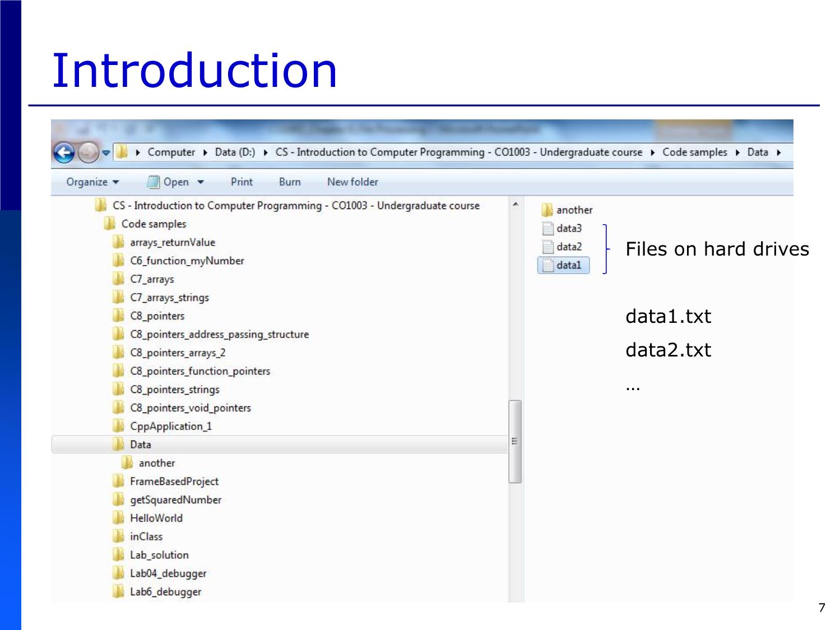Click the navigation tree scrollbar thumb

click(x=515, y=441)
